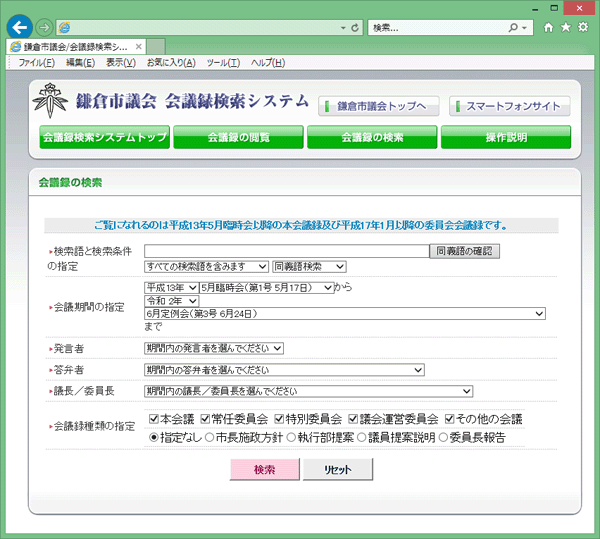
Task: Click 会議録検索システムトップ green button
Action: coord(104,137)
